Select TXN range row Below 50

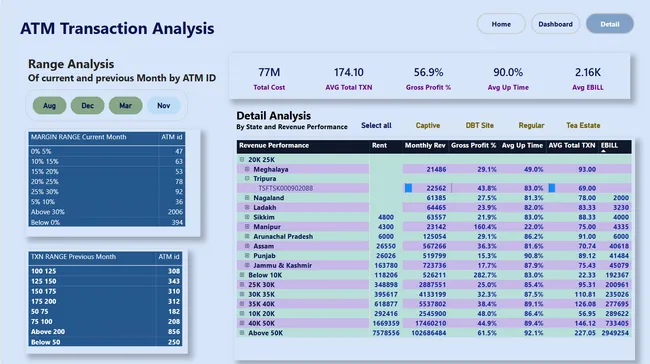point(105,342)
